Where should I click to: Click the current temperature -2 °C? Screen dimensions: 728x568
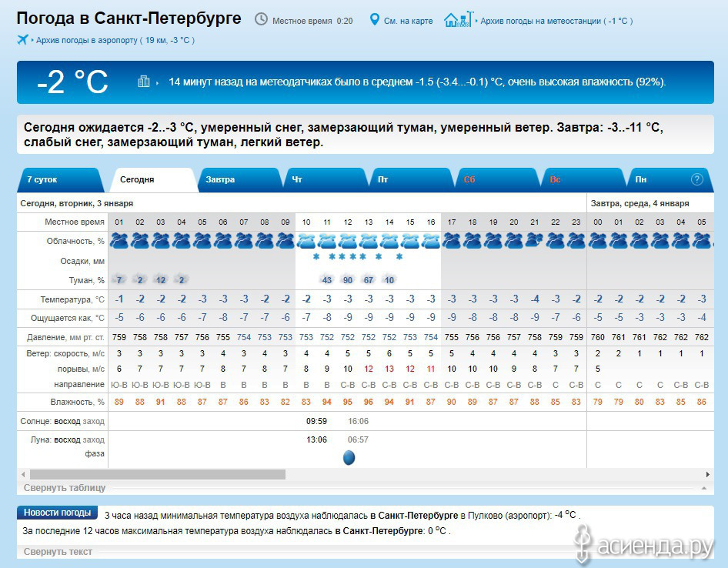coord(72,82)
